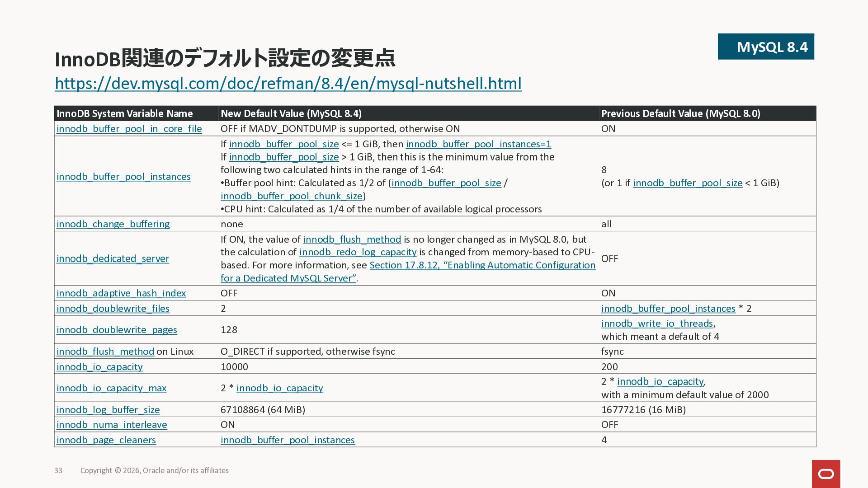Open the innodb_redo_log_capacity link
868x488 pixels.
click(x=358, y=252)
